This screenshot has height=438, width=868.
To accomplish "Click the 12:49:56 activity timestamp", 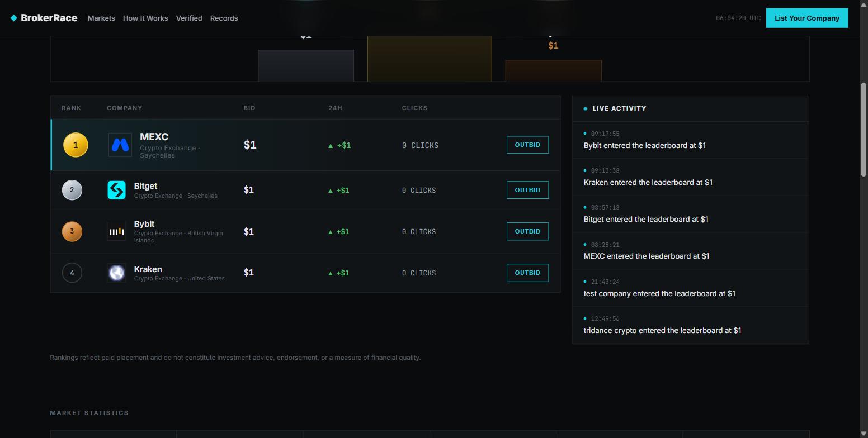I will (x=605, y=318).
